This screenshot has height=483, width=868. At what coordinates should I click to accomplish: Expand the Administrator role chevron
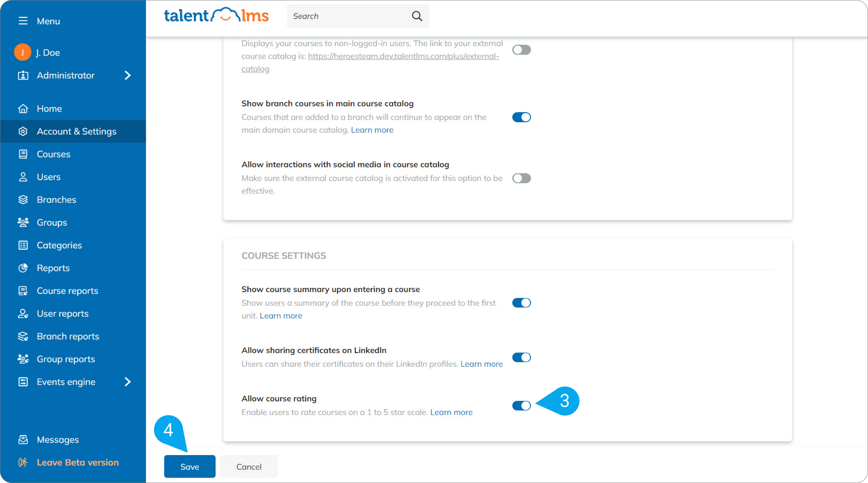(127, 75)
